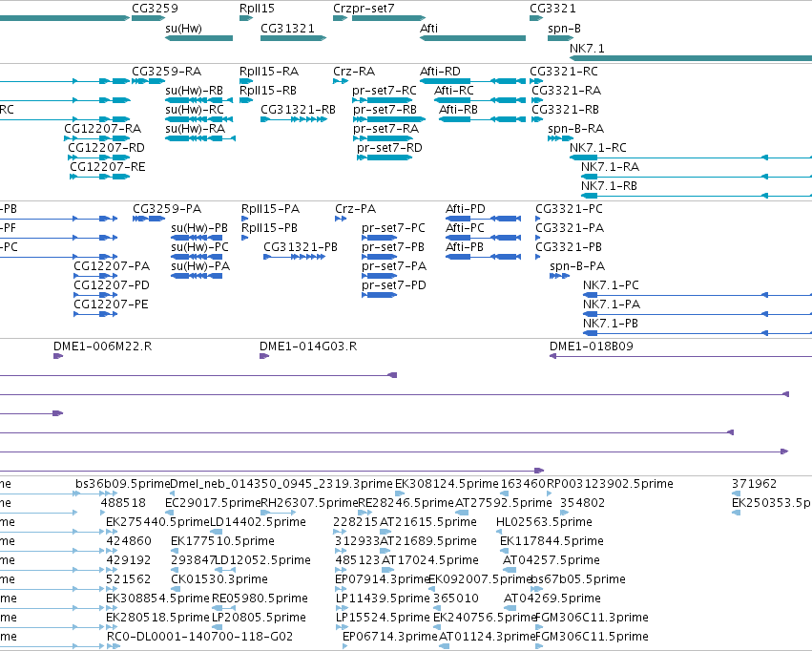Open protein label CG3259-PA

[x=167, y=209]
